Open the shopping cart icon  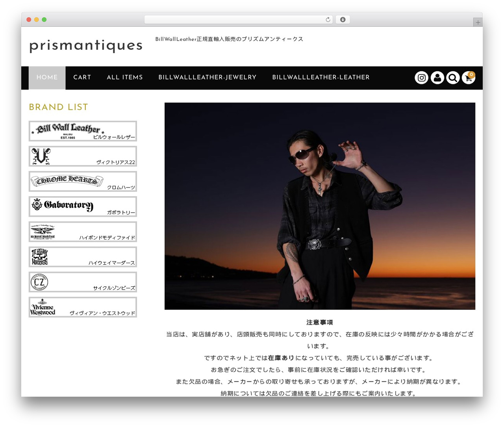pos(469,78)
